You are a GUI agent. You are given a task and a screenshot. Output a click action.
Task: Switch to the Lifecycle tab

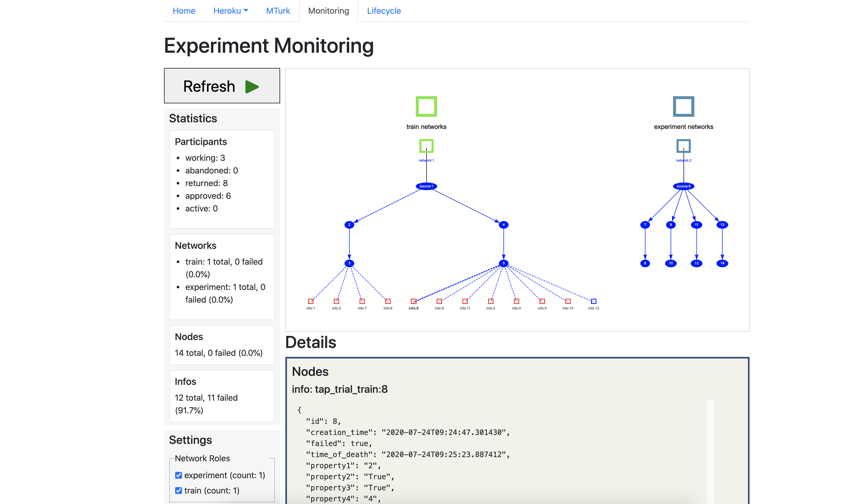coord(383,11)
